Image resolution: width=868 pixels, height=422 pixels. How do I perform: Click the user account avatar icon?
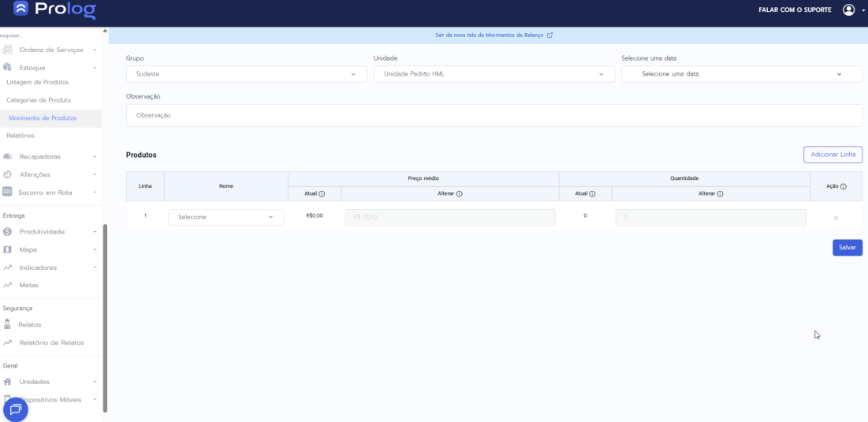pyautogui.click(x=848, y=9)
